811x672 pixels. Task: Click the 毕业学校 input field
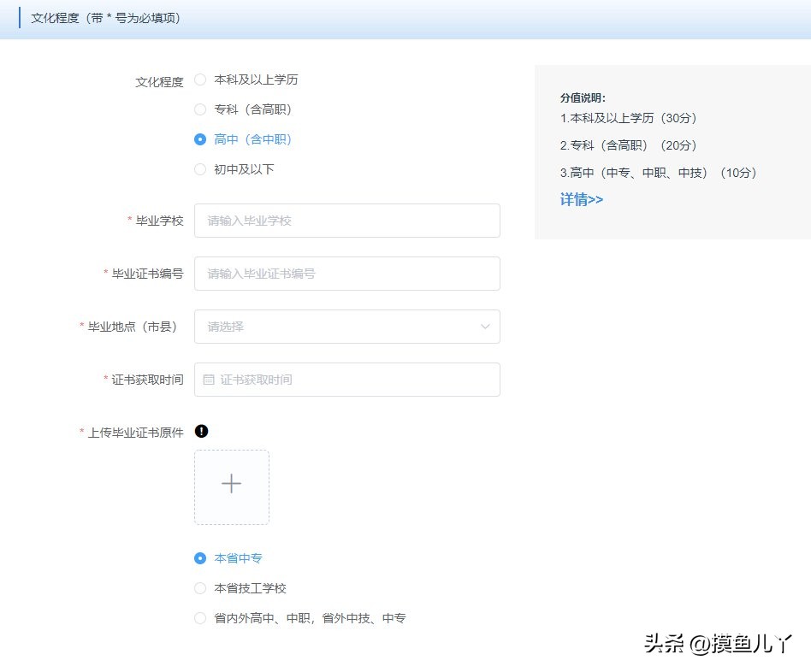346,221
